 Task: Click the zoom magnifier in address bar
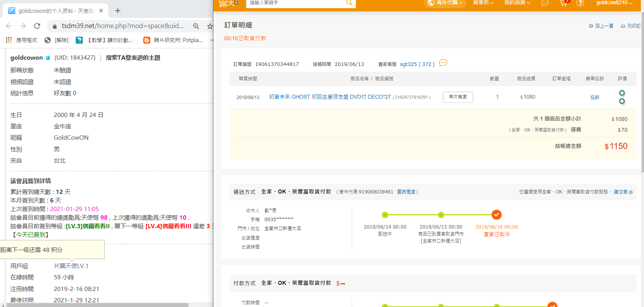[x=196, y=26]
